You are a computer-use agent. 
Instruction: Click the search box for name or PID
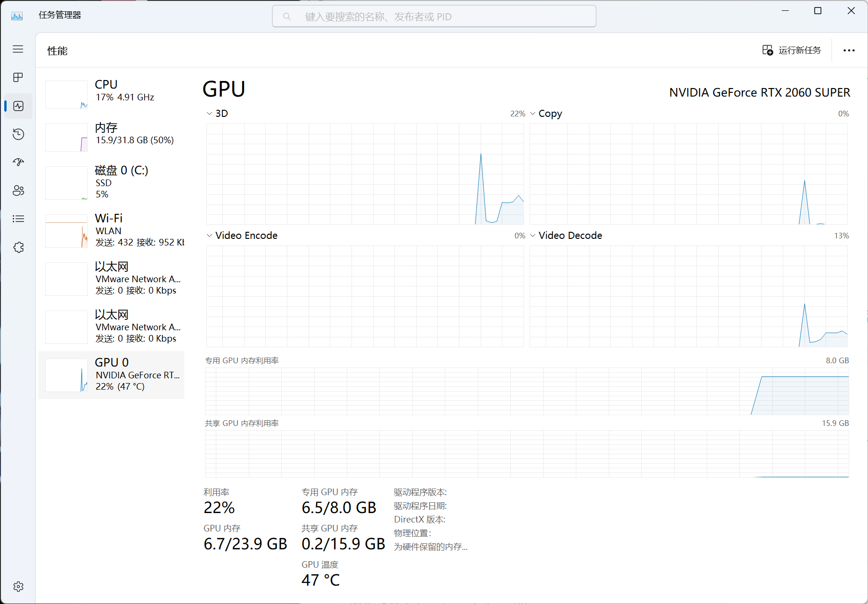click(434, 16)
